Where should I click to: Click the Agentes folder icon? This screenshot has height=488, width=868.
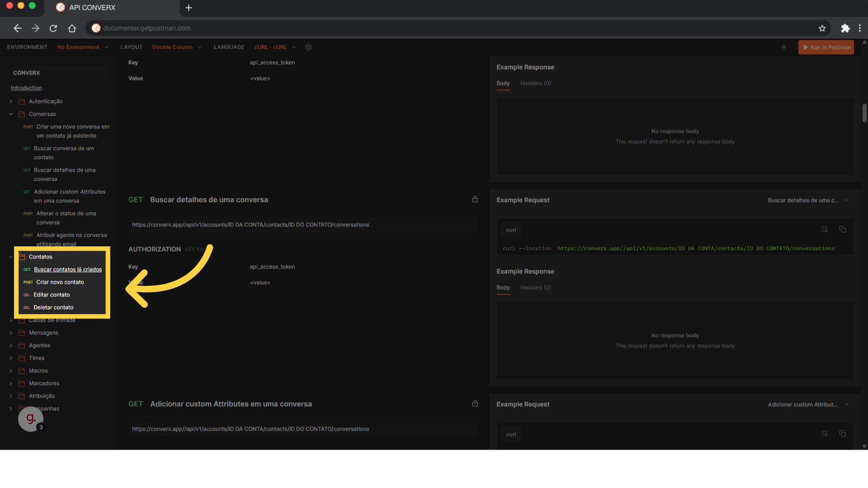click(x=22, y=345)
